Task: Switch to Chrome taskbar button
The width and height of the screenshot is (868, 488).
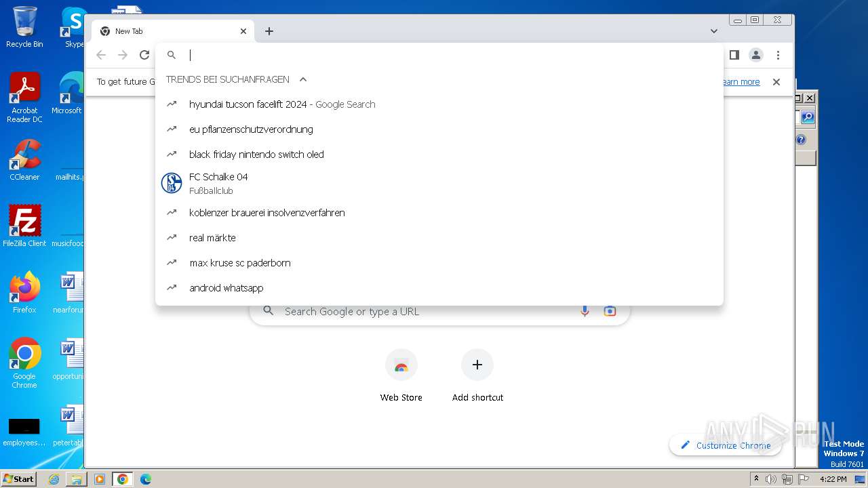Action: pos(123,479)
